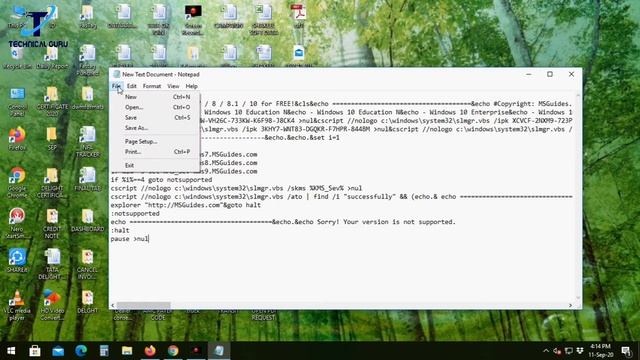This screenshot has height=360, width=640.
Task: Click the DASHBOARD desktop icon
Action: click(87, 220)
